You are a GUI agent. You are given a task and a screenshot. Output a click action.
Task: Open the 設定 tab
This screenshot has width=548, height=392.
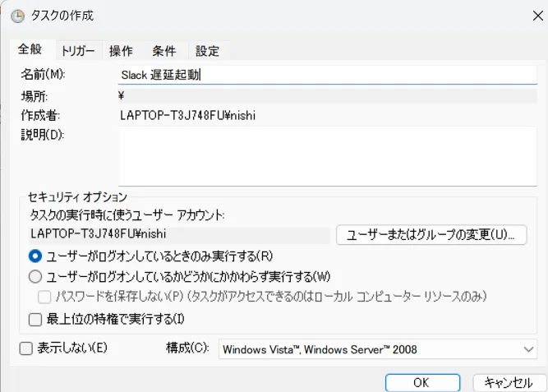207,51
